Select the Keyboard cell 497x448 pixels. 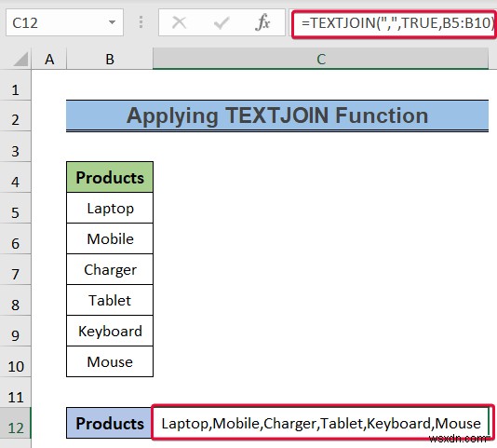[110, 332]
